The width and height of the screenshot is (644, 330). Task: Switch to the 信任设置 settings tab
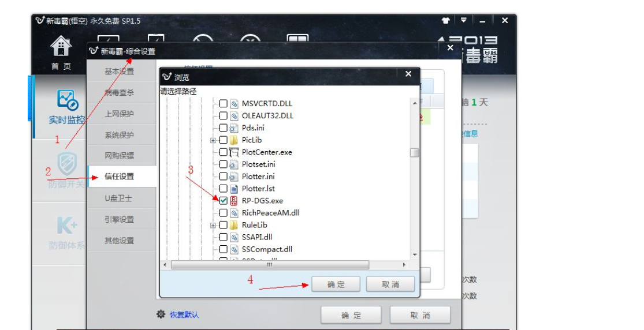click(x=120, y=177)
